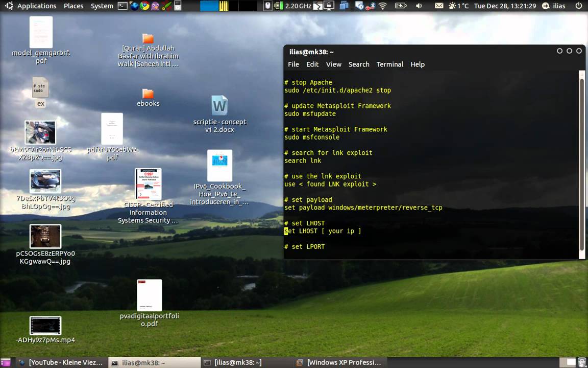Open the terminal Search menu
This screenshot has width=588, height=368.
pos(359,64)
